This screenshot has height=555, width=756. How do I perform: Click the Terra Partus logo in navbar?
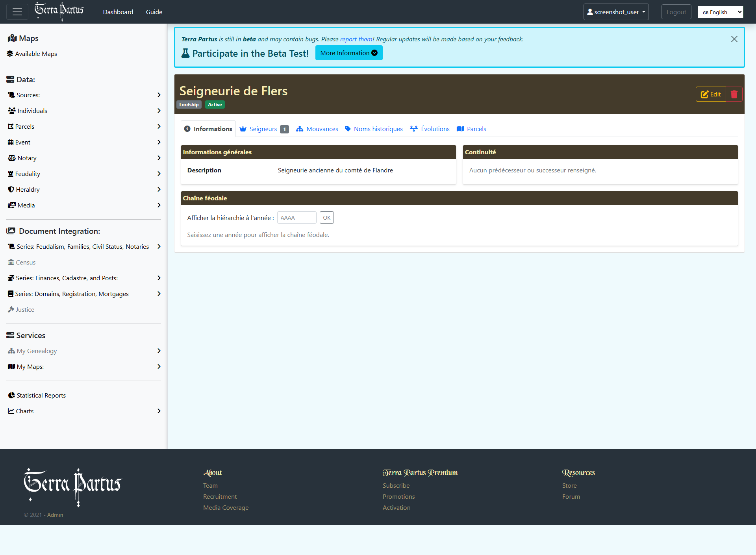(x=59, y=11)
